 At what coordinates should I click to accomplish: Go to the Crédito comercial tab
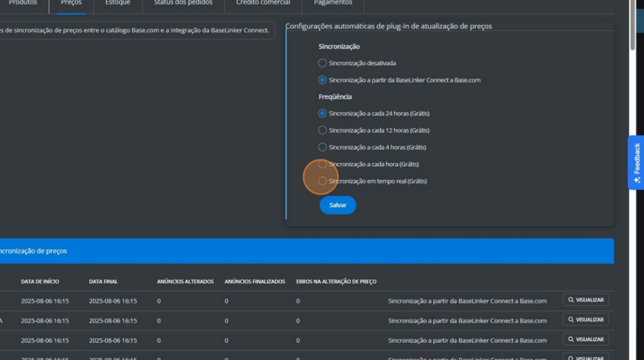pyautogui.click(x=263, y=3)
